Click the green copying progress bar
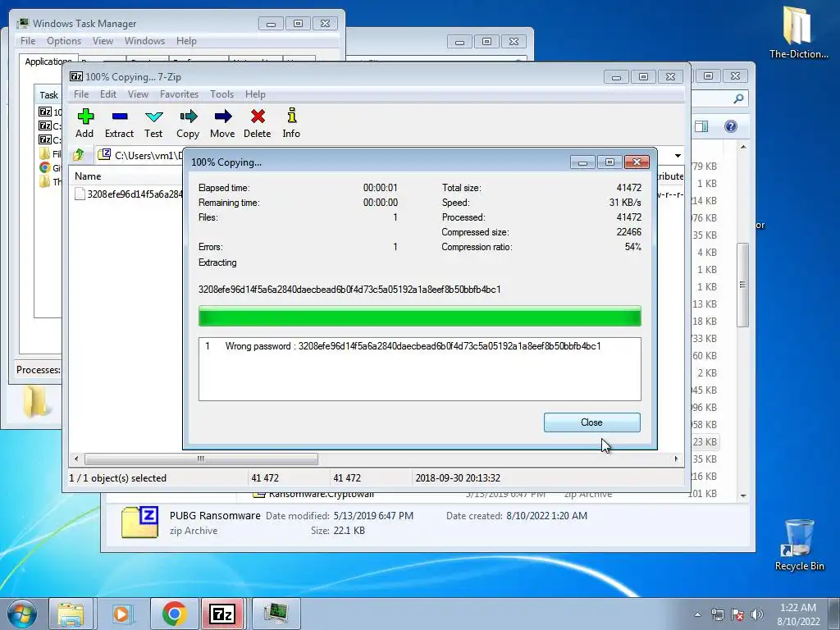 [x=419, y=316]
